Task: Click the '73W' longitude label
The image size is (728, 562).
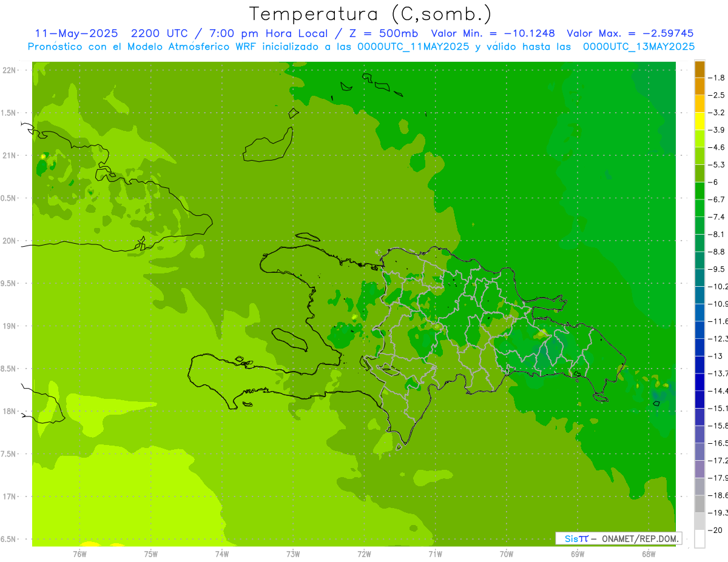Action: [x=293, y=554]
